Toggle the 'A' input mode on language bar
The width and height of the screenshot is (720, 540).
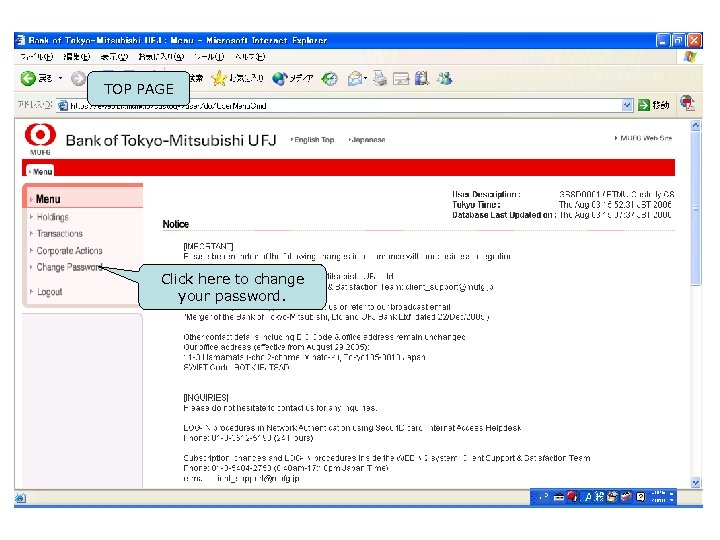[x=588, y=497]
